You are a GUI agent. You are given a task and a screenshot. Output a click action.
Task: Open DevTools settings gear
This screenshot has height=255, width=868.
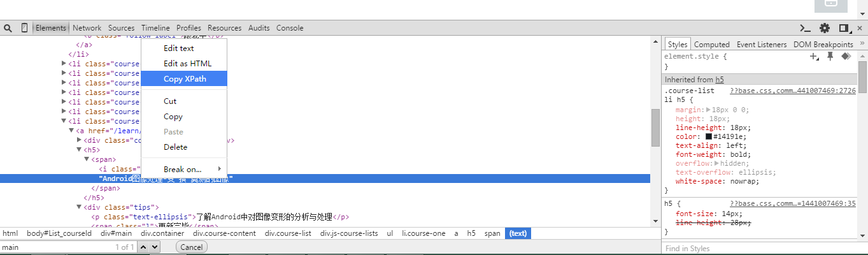[x=825, y=28]
